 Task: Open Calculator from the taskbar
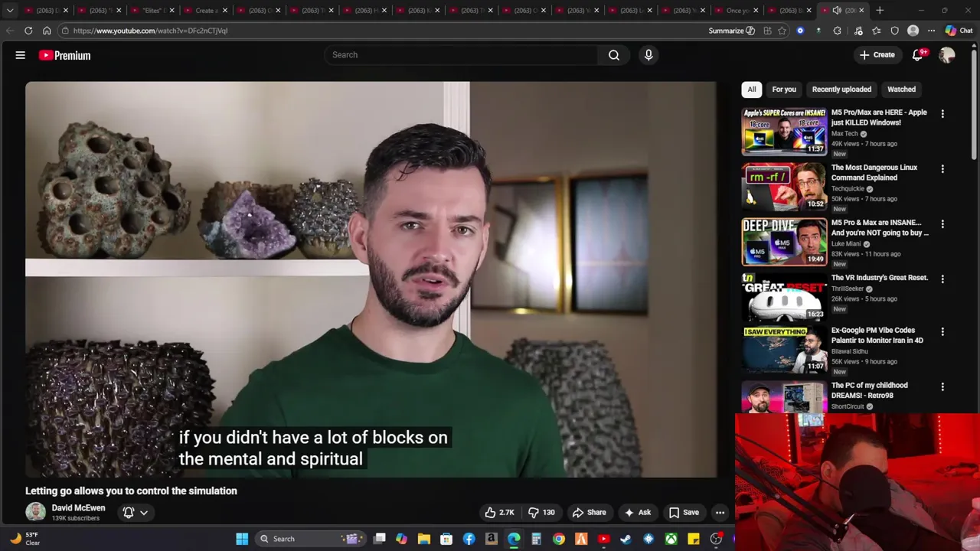536,539
